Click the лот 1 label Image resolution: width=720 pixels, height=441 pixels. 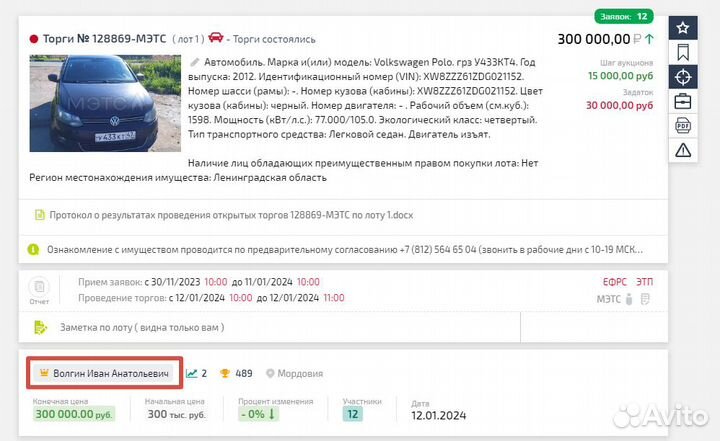[x=188, y=39]
